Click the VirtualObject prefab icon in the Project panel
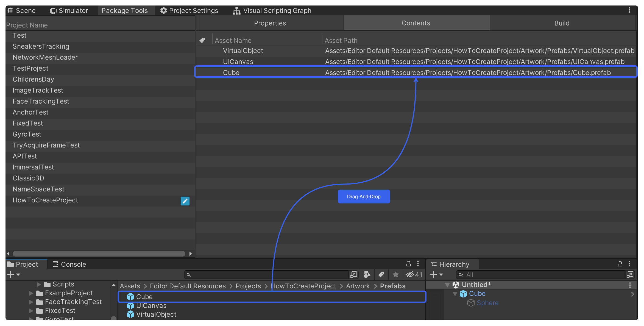Viewport: 644px width, 326px height. [130, 314]
